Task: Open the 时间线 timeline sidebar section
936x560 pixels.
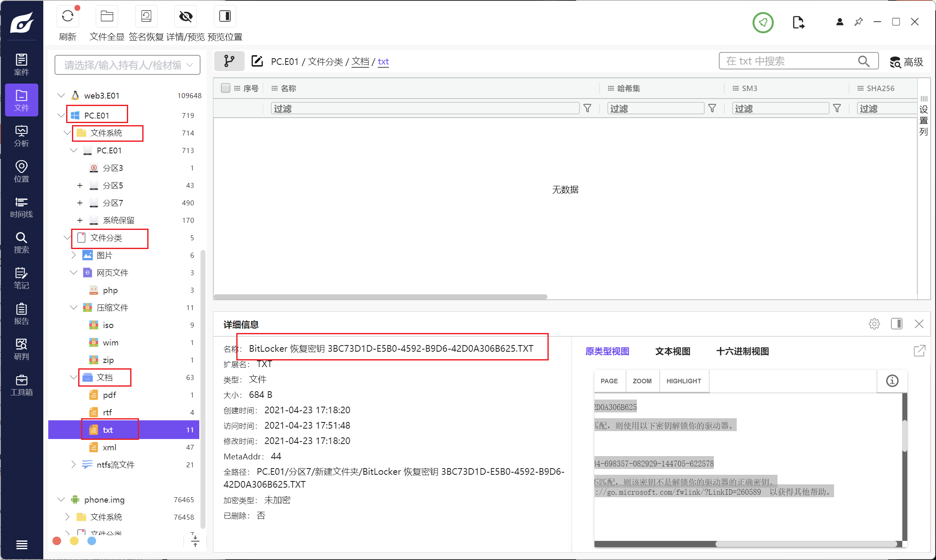Action: (x=22, y=207)
